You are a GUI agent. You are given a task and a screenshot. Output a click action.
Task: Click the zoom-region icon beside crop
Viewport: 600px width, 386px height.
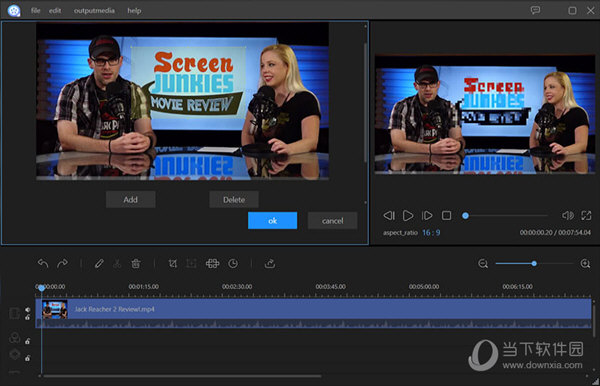(x=191, y=263)
